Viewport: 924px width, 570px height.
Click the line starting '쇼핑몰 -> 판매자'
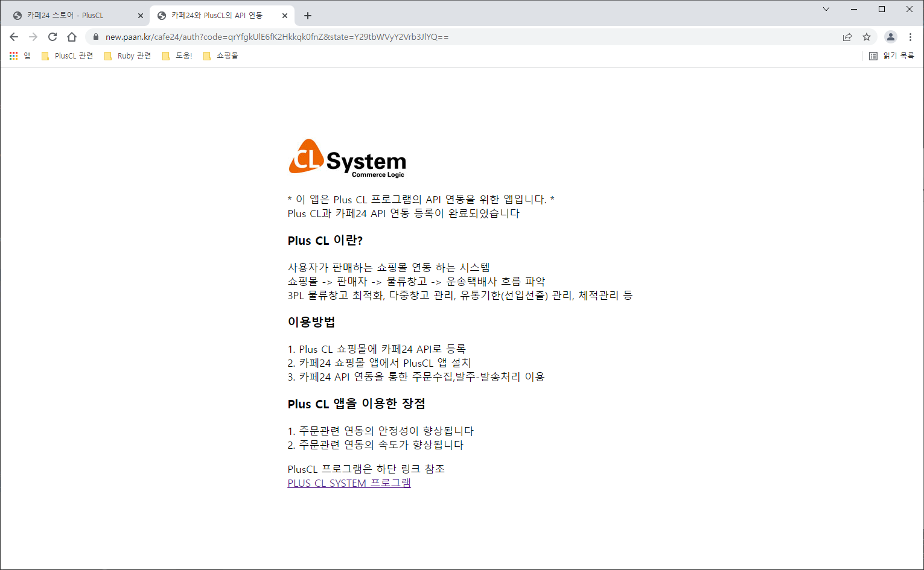416,282
